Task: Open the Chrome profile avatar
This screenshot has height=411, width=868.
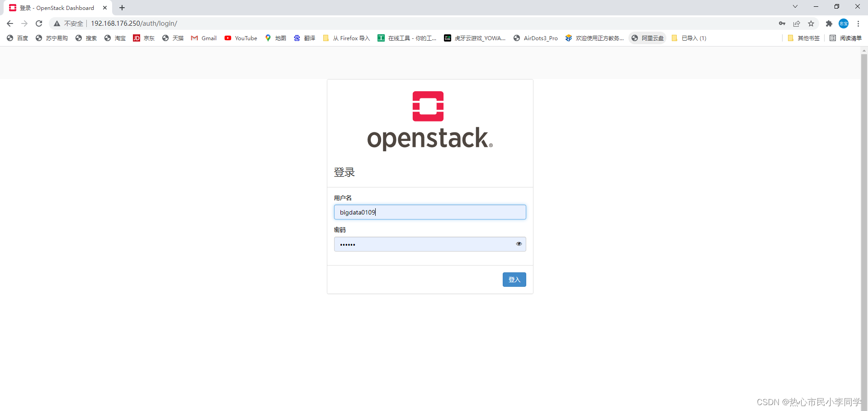Action: click(x=844, y=23)
